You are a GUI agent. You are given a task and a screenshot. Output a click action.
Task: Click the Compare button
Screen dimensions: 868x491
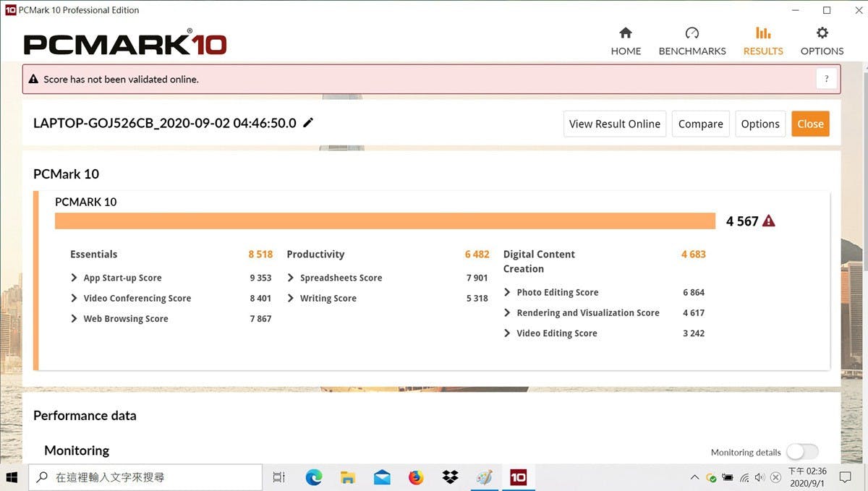[x=700, y=124]
